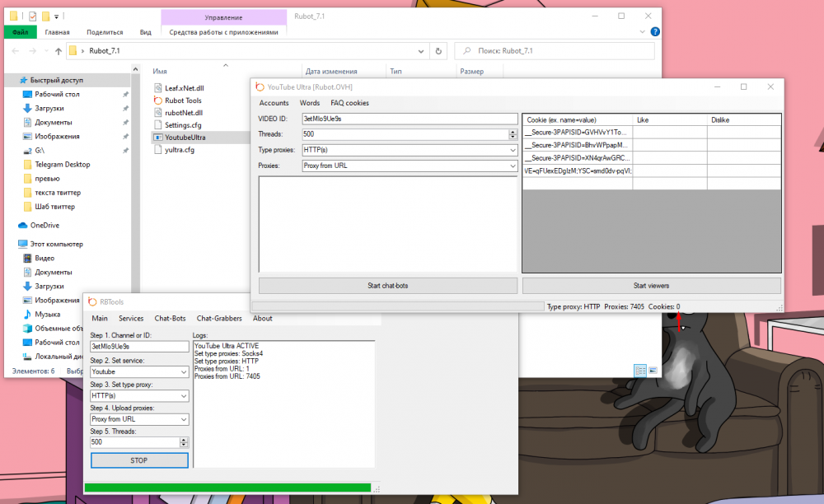The width and height of the screenshot is (824, 504).
Task: Switch Explorer to large icons view
Action: pyautogui.click(x=653, y=371)
